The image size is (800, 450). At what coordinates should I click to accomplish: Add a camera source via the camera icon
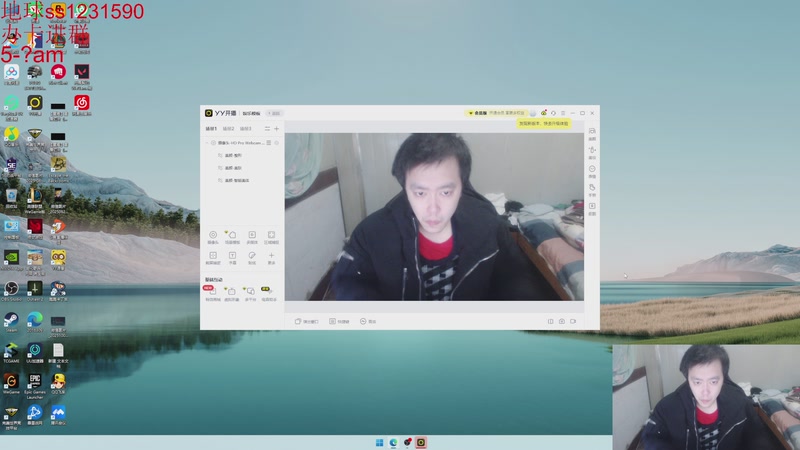213,237
